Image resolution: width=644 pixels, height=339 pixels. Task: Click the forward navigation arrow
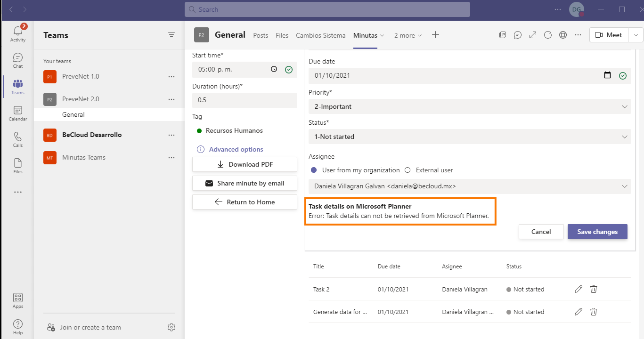pyautogui.click(x=24, y=9)
